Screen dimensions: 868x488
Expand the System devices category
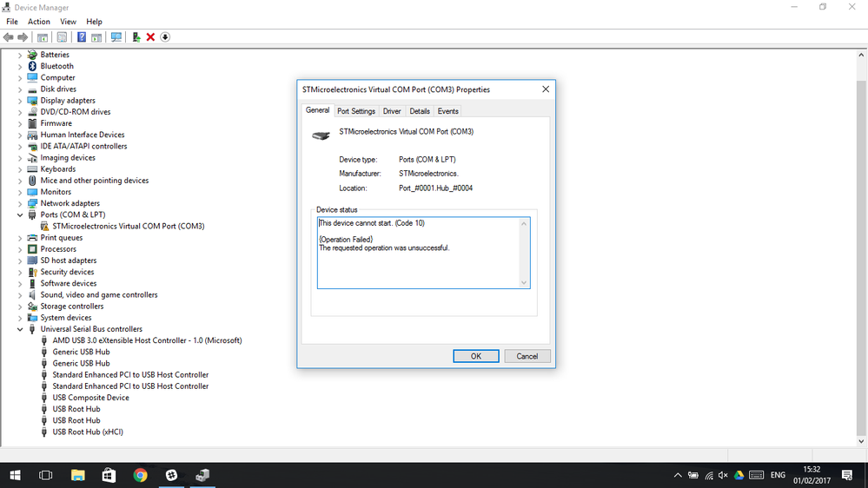tap(20, 318)
